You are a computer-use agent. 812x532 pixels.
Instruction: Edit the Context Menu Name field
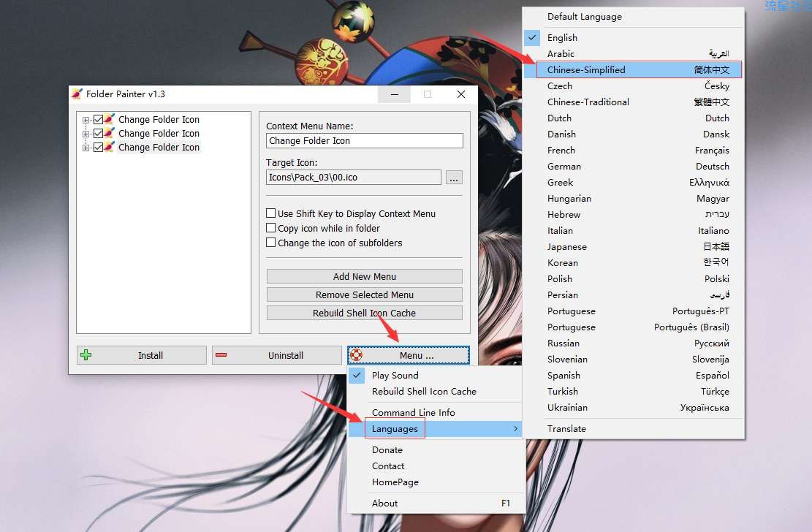(365, 140)
